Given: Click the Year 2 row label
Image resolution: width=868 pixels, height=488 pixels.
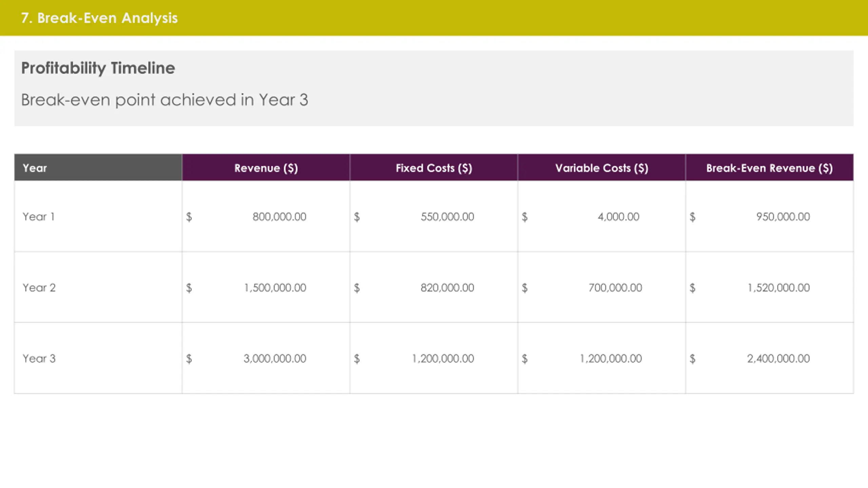Looking at the screenshot, I should [x=39, y=288].
